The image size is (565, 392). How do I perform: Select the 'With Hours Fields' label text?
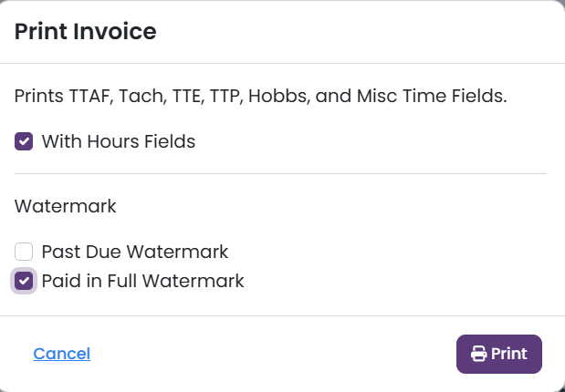pos(119,141)
